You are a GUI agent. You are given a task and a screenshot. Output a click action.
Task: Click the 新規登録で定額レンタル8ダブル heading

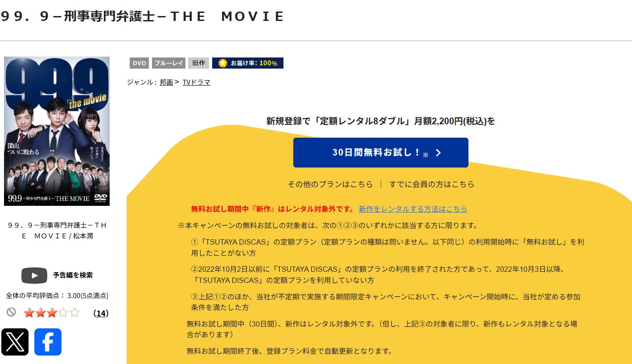(x=381, y=121)
